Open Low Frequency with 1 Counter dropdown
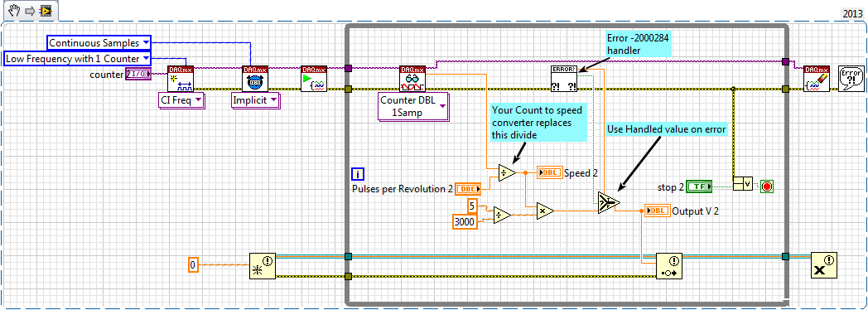 (x=77, y=58)
